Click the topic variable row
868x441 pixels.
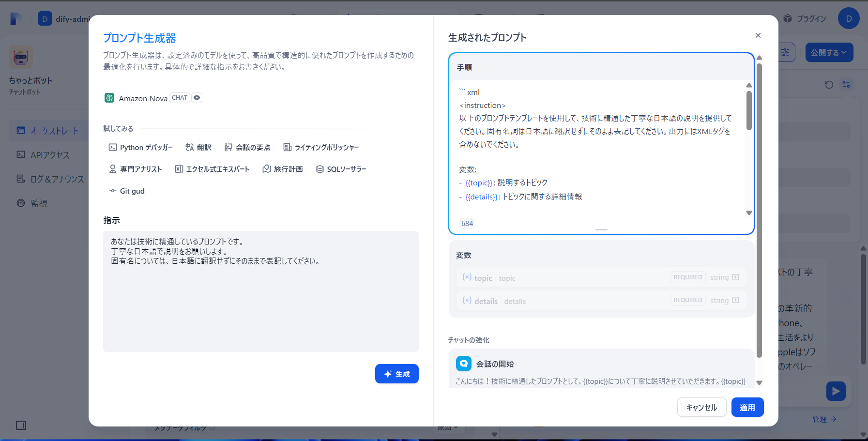tap(601, 277)
